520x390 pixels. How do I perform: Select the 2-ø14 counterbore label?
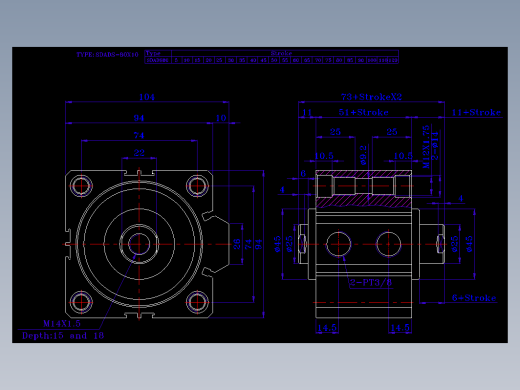tap(435, 146)
